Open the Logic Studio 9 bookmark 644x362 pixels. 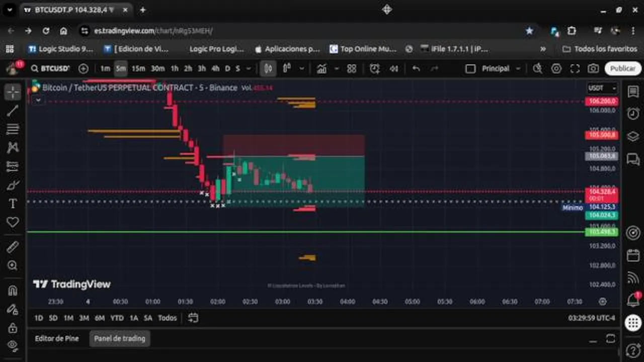pyautogui.click(x=61, y=49)
